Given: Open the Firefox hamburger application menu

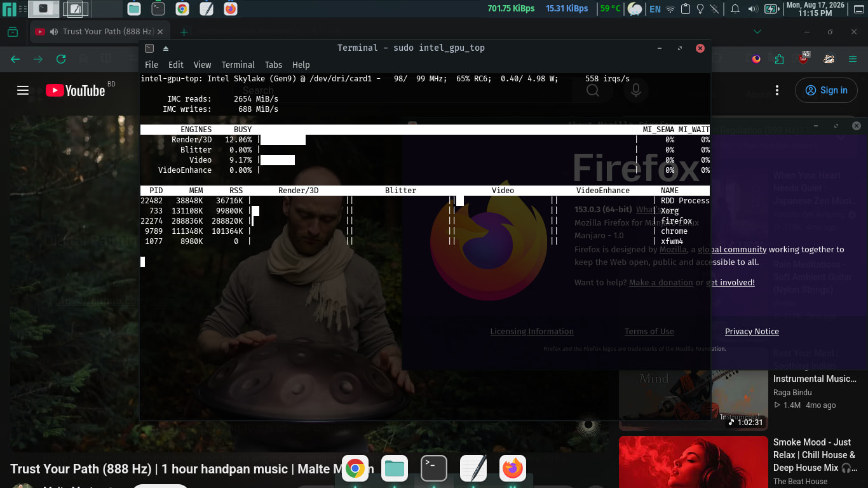Looking at the screenshot, I should (x=853, y=59).
